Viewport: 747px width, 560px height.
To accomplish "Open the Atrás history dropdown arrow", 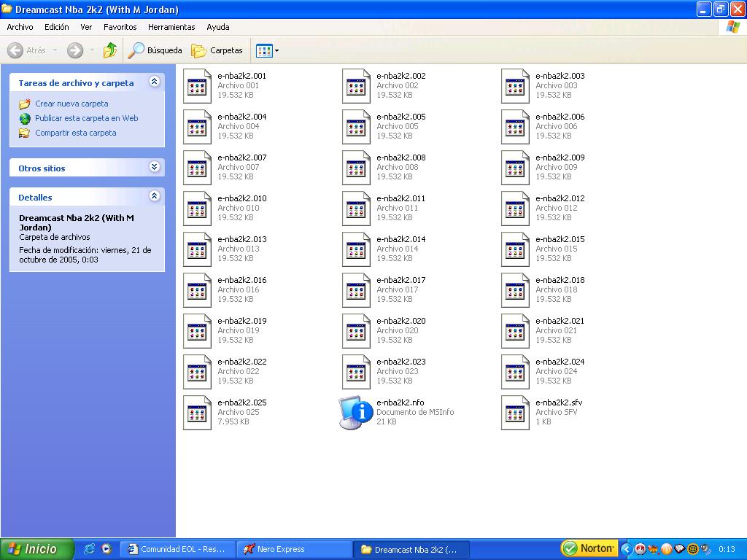I will pyautogui.click(x=55, y=50).
